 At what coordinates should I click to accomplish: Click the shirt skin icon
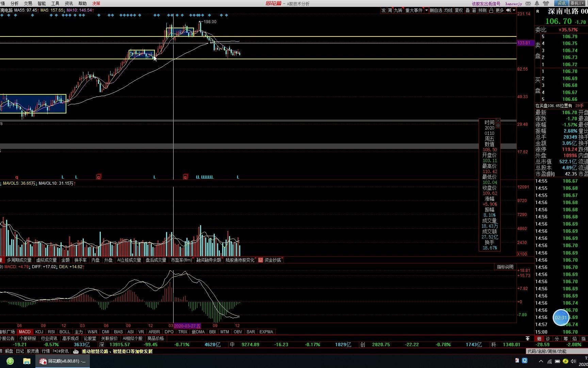[x=546, y=3]
